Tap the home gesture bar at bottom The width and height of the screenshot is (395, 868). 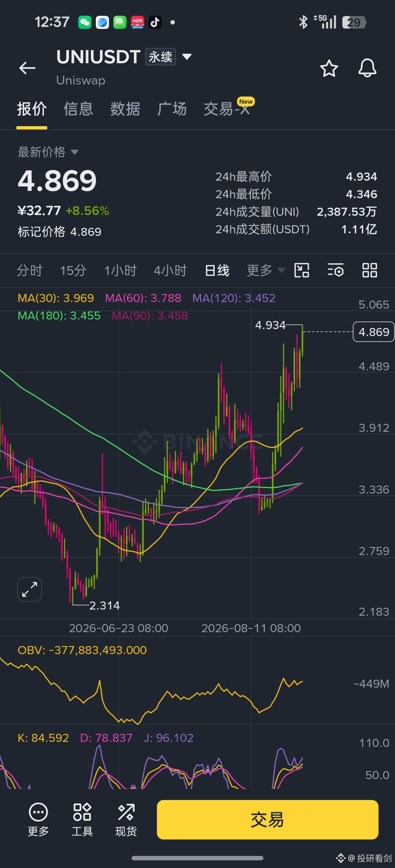click(x=197, y=858)
